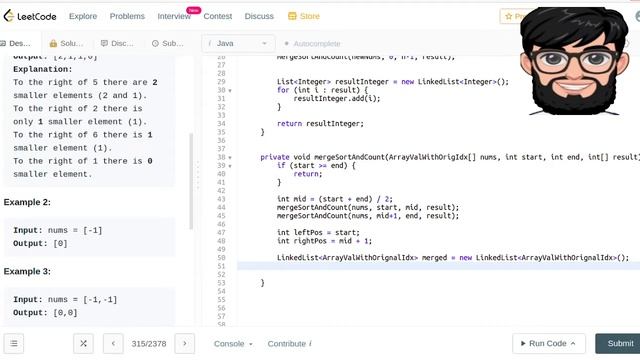The image size is (640, 360).
Task: Click the 'Explanation:' label
Action: click(x=42, y=69)
